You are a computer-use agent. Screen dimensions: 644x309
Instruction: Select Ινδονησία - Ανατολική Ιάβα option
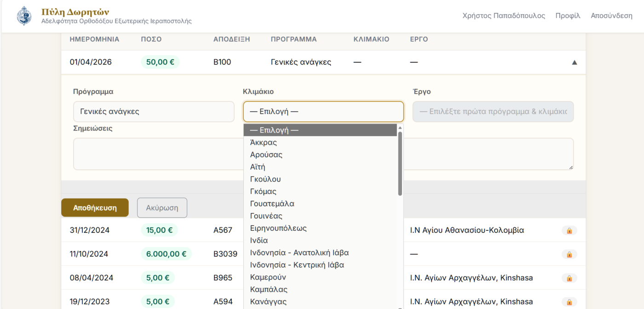click(x=299, y=252)
